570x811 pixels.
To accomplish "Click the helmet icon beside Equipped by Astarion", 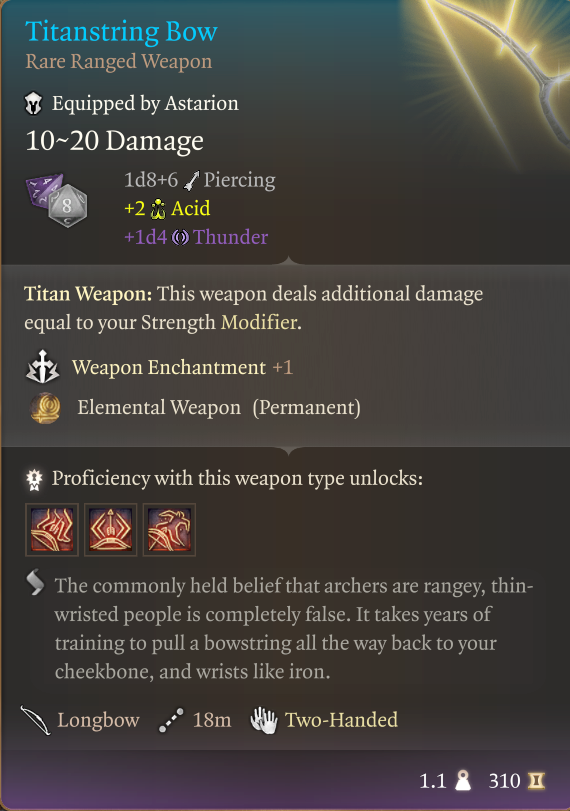I will click(x=34, y=103).
